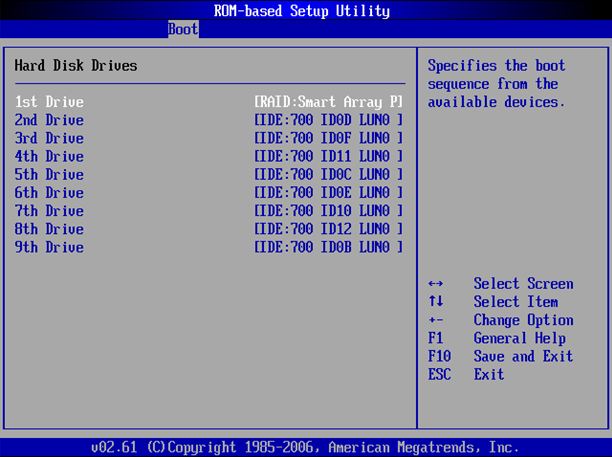This screenshot has width=612, height=457.
Task: Click the up-down arrow Select Item icon
Action: pos(435,302)
